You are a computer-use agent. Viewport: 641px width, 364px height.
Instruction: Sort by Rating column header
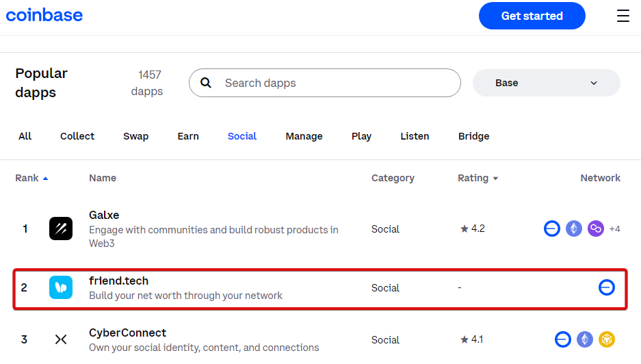478,178
